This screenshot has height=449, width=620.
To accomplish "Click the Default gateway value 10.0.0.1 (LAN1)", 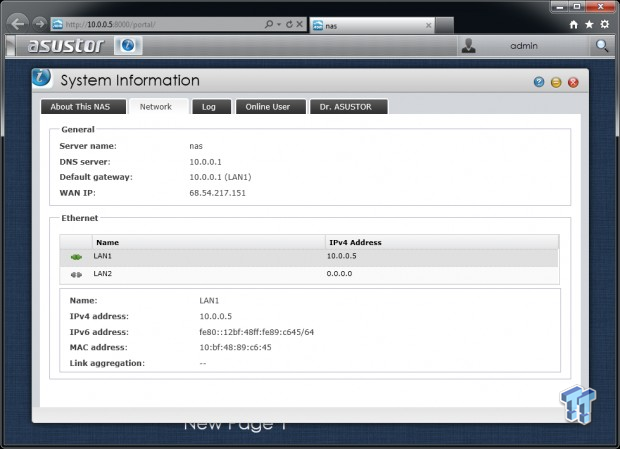I will click(x=220, y=177).
